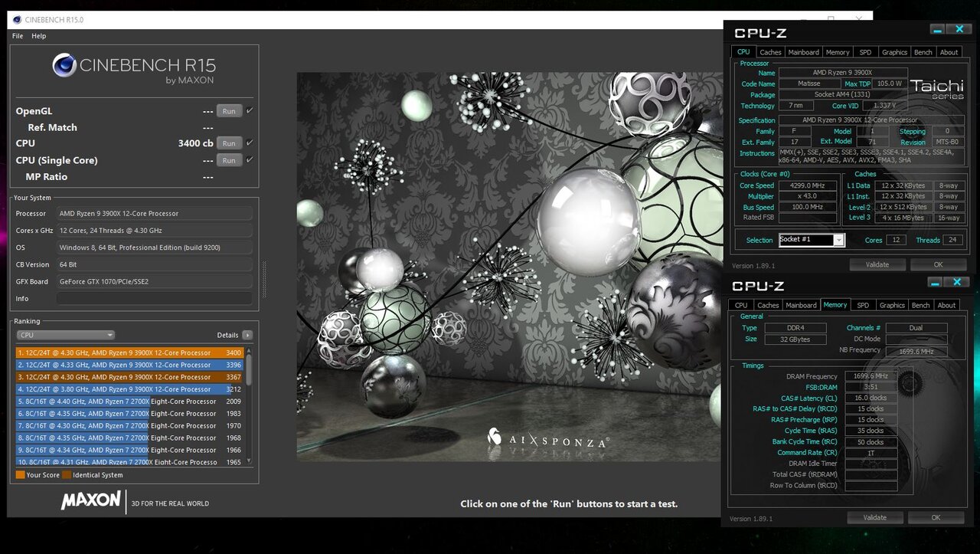The image size is (980, 554).
Task: Click the rendered spheres scene image
Action: [508, 267]
